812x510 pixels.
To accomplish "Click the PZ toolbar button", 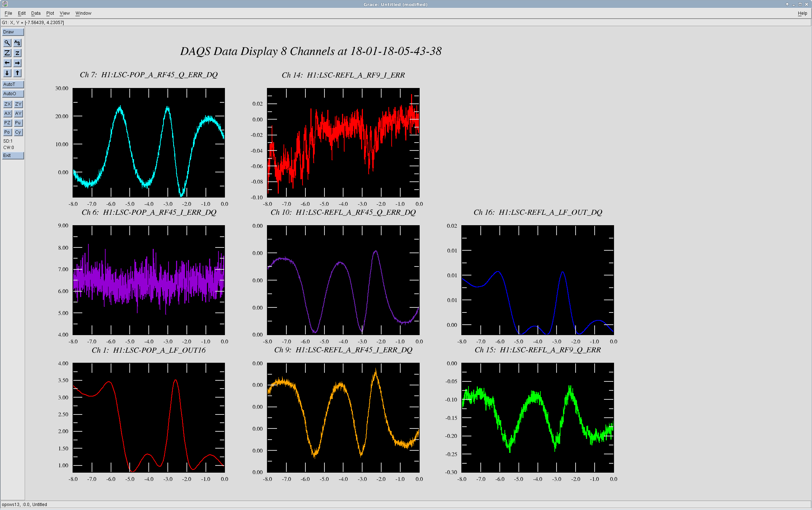I will [x=7, y=123].
